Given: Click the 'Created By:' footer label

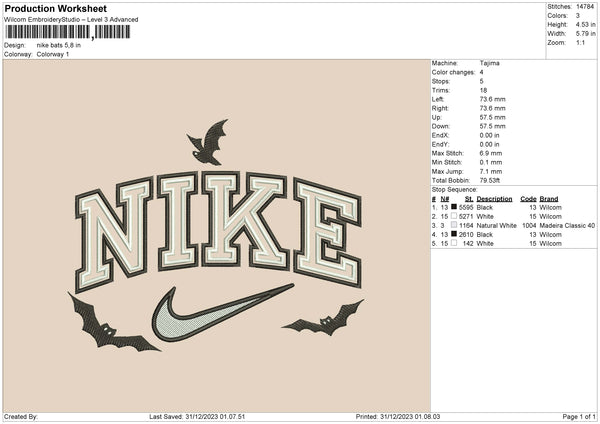Looking at the screenshot, I should click(x=21, y=417).
